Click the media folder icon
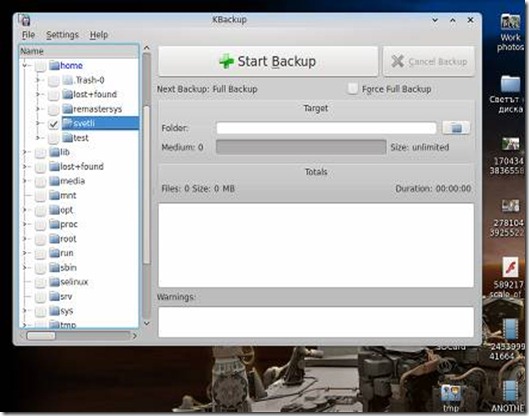 click(x=54, y=181)
